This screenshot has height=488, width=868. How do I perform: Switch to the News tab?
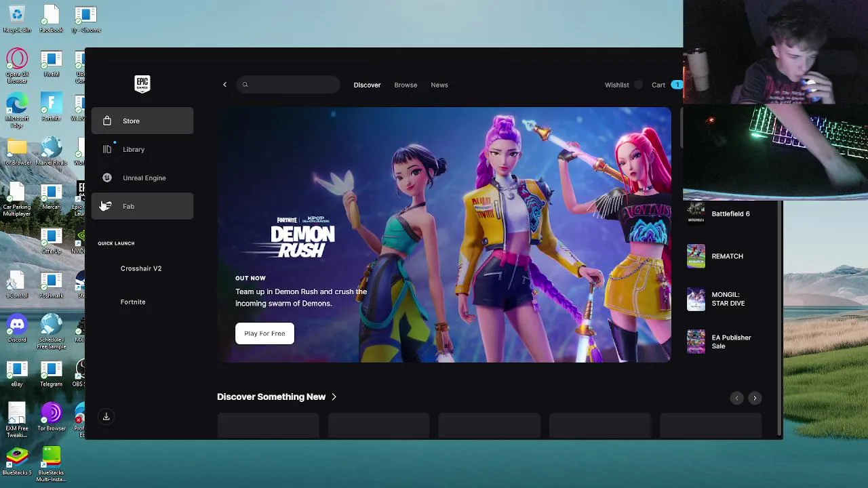439,85
